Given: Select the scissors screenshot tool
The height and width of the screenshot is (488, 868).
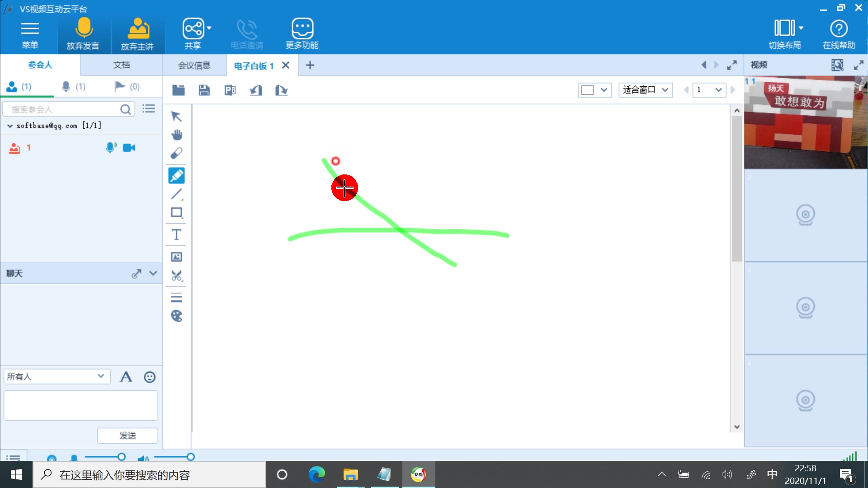Looking at the screenshot, I should [176, 276].
